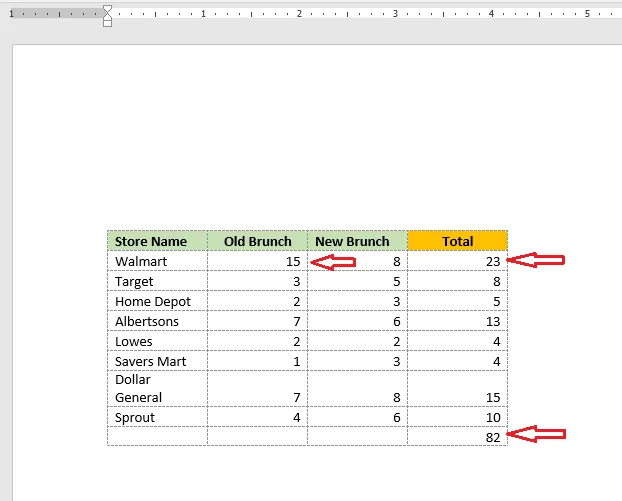
Task: Click the Store Name header cell
Action: coord(157,241)
